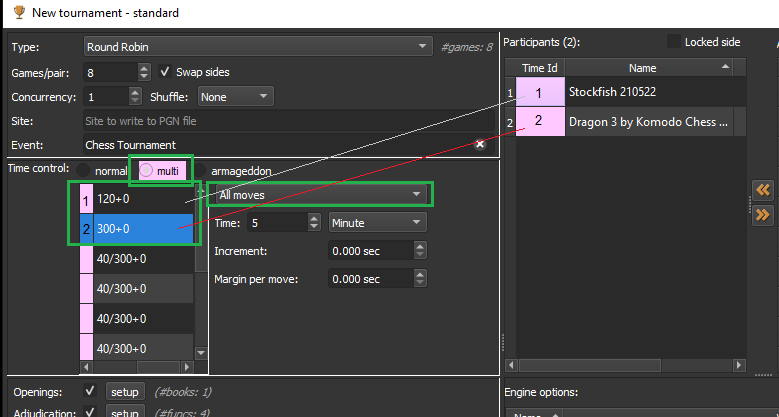Click the trophy icon in the title bar
Image resolution: width=779 pixels, height=417 pixels.
pos(19,12)
